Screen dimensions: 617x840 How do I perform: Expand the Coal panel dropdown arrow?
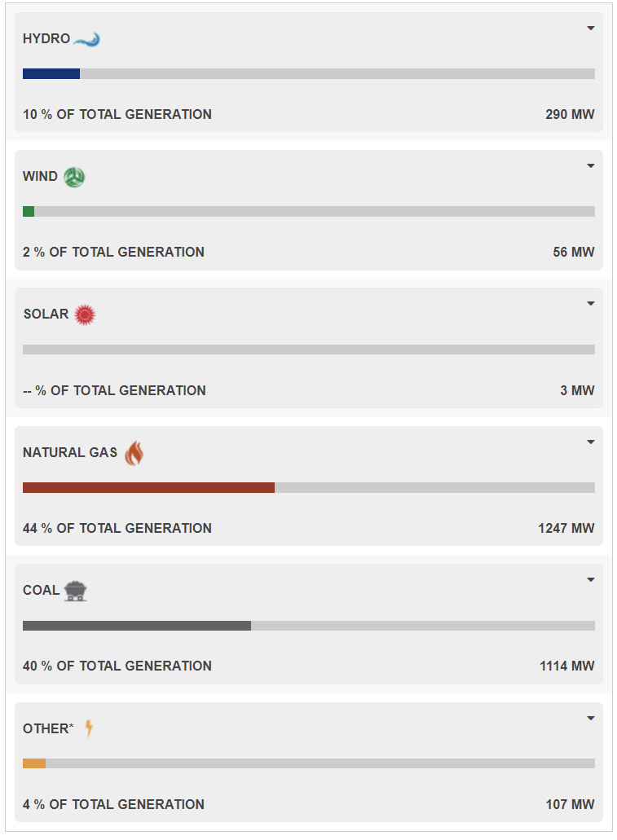[x=591, y=580]
